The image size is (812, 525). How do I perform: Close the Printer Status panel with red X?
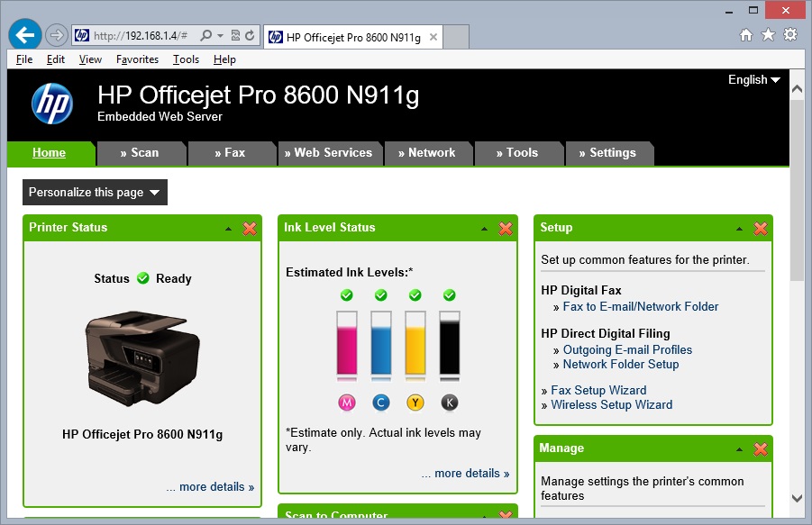[x=250, y=228]
